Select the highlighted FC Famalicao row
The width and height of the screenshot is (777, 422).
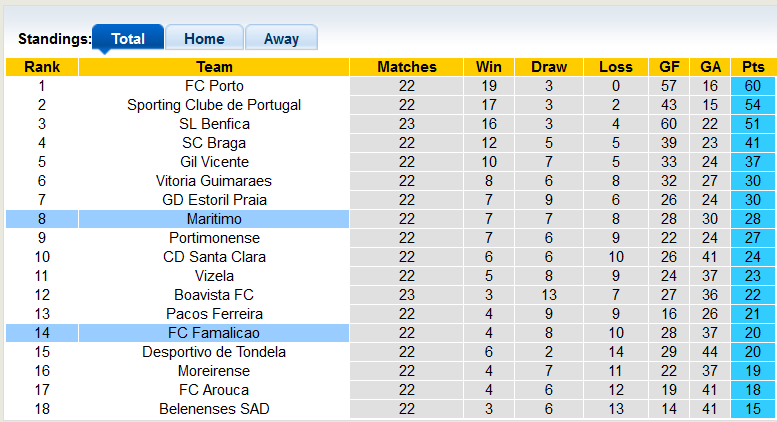click(214, 333)
